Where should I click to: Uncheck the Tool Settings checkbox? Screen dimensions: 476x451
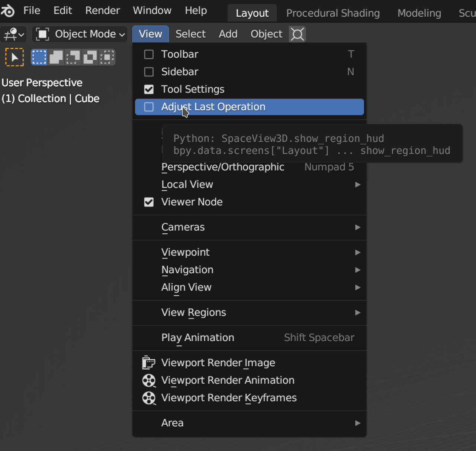coord(149,90)
